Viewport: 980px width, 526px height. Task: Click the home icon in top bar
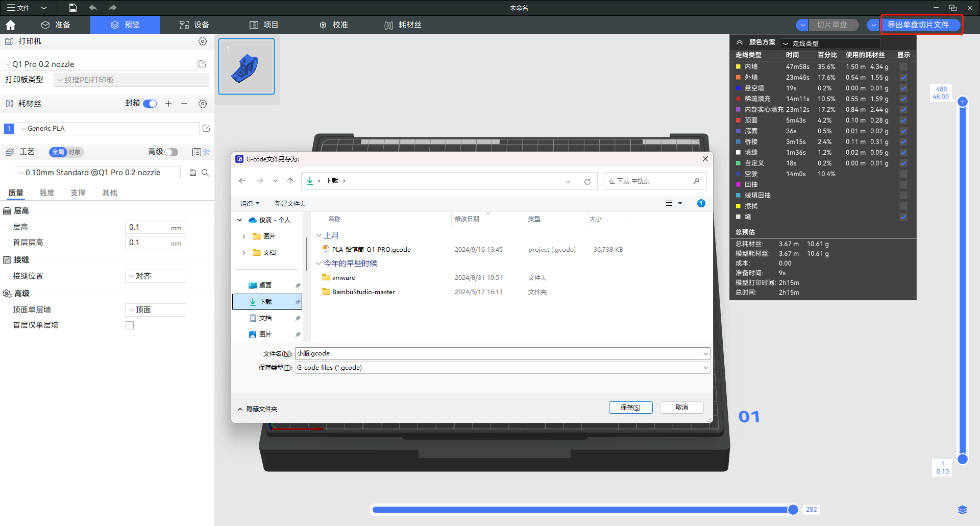(x=11, y=25)
